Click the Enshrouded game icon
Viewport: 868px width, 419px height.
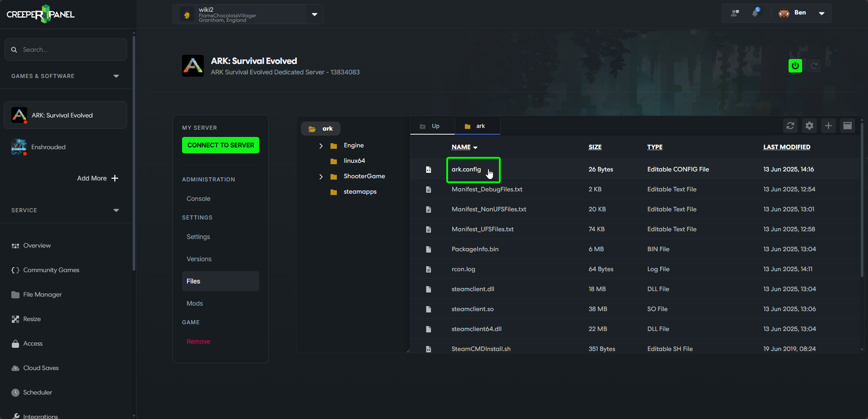19,147
